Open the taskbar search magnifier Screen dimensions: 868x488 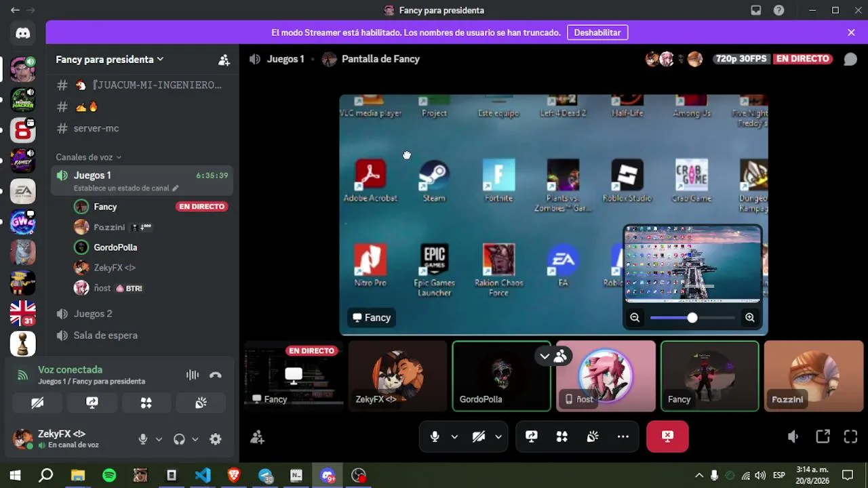[46, 475]
